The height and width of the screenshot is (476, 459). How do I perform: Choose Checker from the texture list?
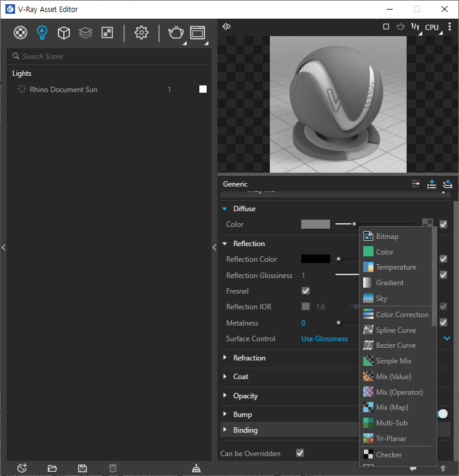pyautogui.click(x=396, y=454)
